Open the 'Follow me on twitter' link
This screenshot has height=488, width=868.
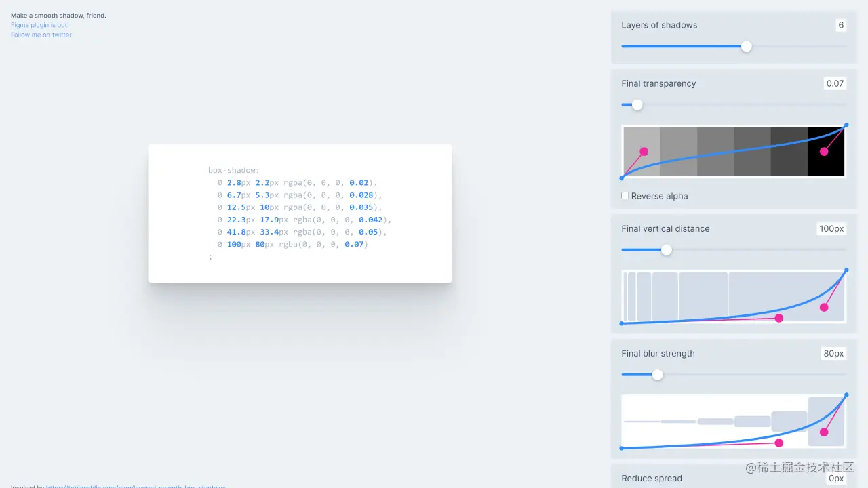(41, 35)
